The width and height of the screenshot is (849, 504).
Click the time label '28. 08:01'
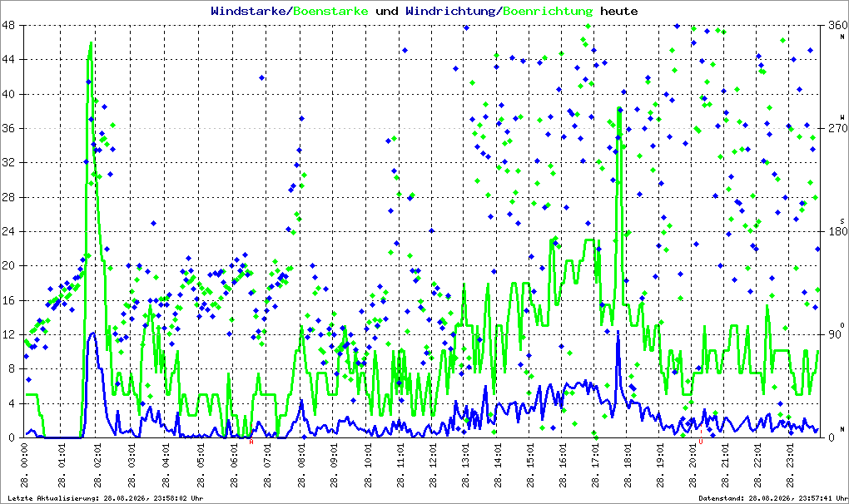pos(301,465)
